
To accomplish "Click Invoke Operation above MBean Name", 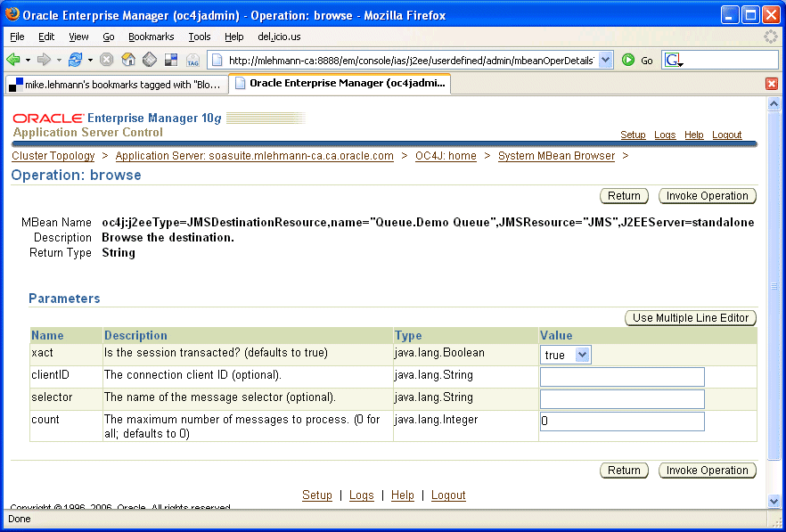I will click(x=708, y=196).
